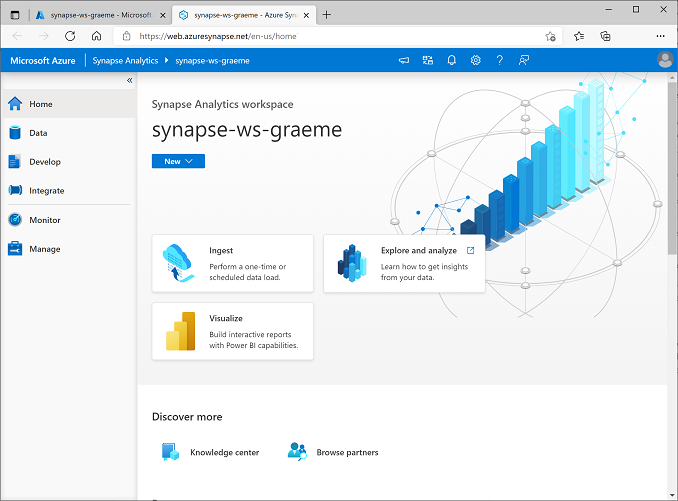This screenshot has height=501, width=678.
Task: Click synapse-ws-graeme breadcrumb in header
Action: tap(212, 61)
